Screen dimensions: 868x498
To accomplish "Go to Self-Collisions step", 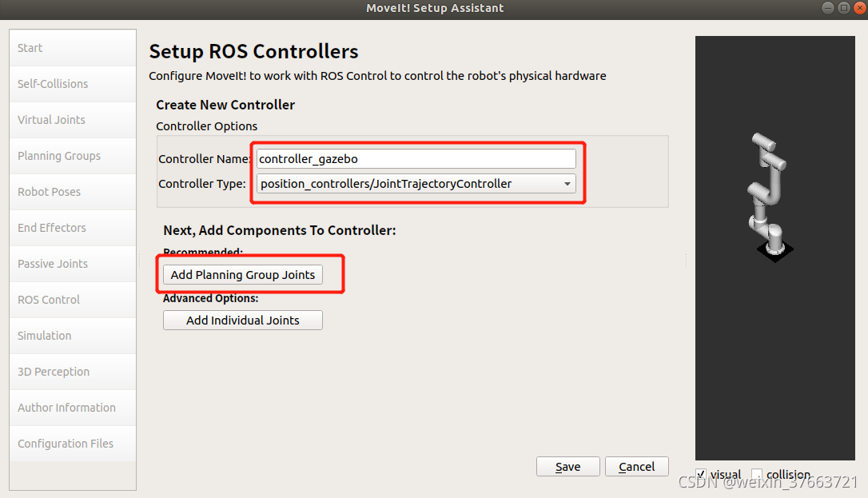I will click(73, 84).
